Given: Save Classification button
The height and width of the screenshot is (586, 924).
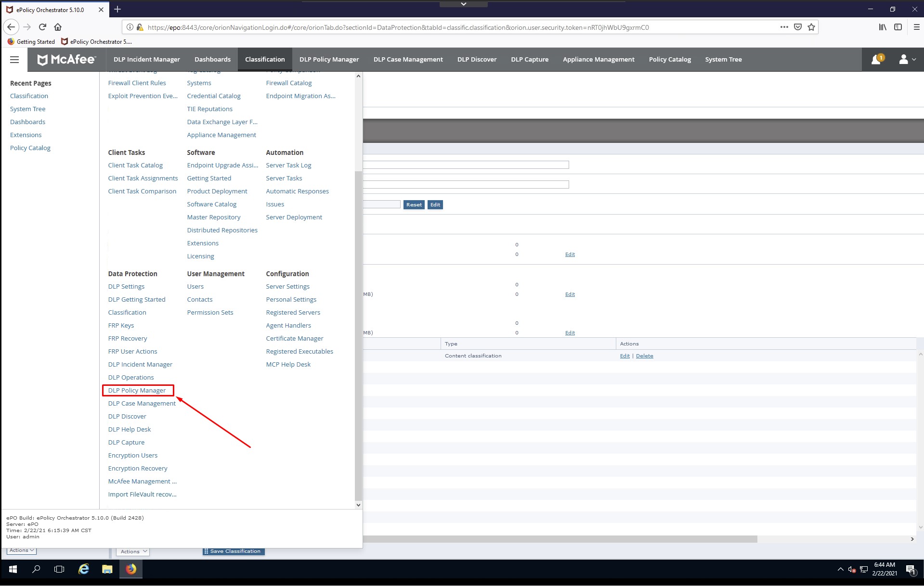Looking at the screenshot, I should (x=234, y=551).
